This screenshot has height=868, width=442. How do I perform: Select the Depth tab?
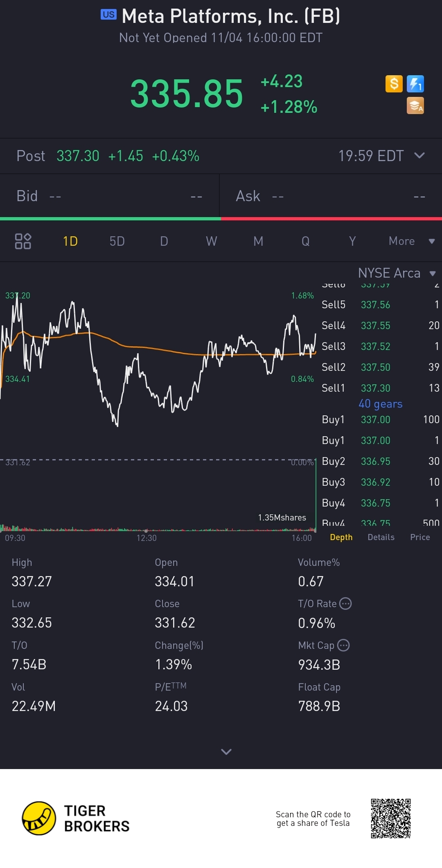tap(341, 537)
